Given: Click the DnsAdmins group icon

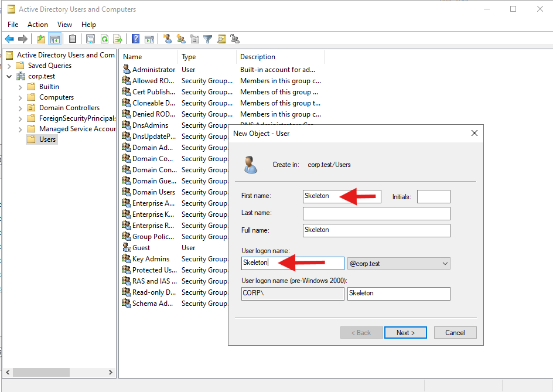Looking at the screenshot, I should (x=127, y=125).
